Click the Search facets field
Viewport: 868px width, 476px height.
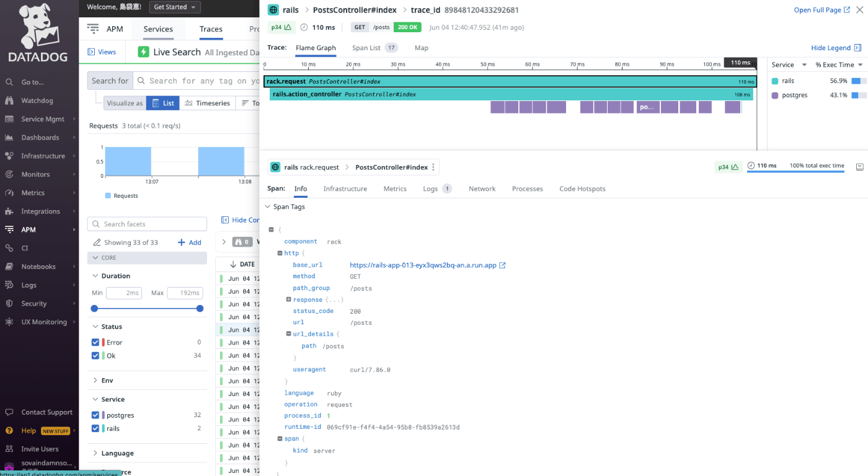(147, 224)
